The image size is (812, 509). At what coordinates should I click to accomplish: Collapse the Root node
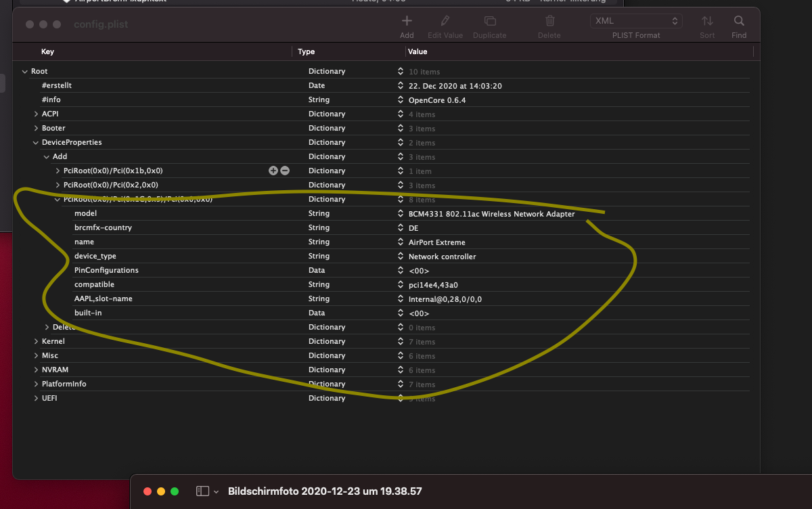point(25,71)
